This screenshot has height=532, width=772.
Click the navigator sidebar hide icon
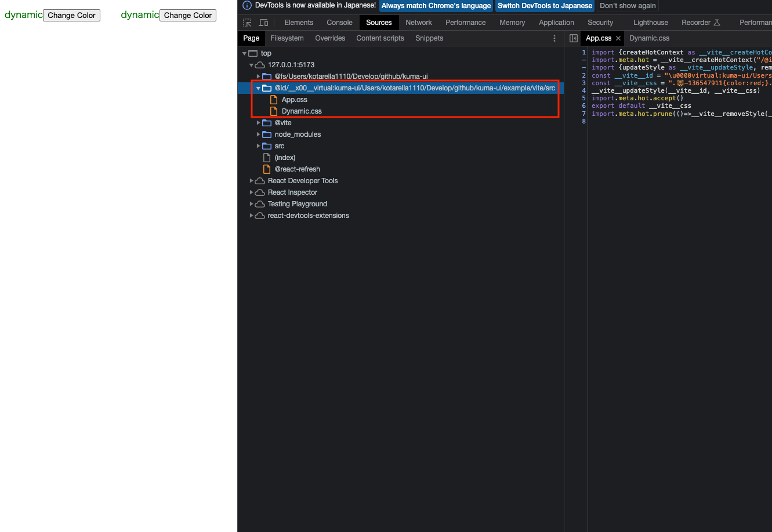(x=573, y=38)
